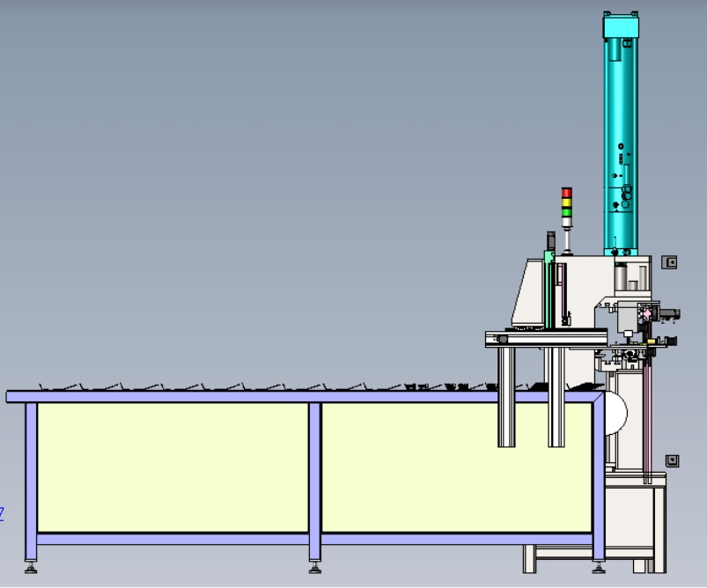Pick the left aluminum profile support post
This screenshot has width=707, height=588.
coord(506,397)
